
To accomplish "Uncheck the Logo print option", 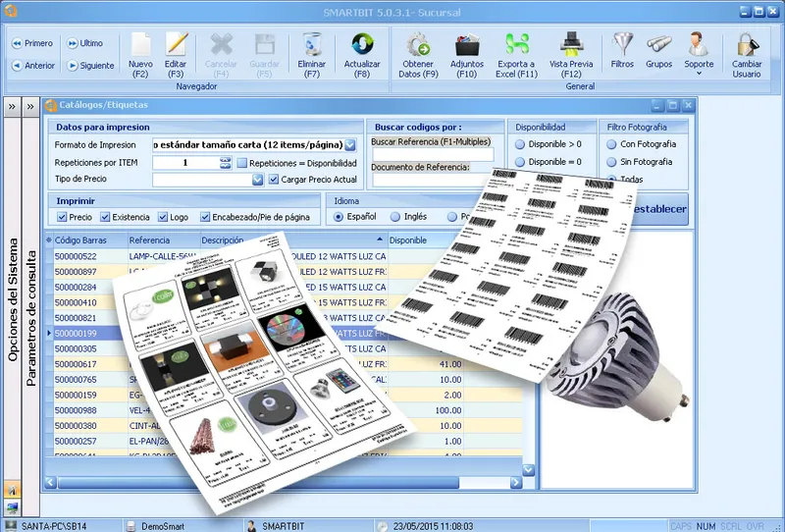I will tap(163, 217).
